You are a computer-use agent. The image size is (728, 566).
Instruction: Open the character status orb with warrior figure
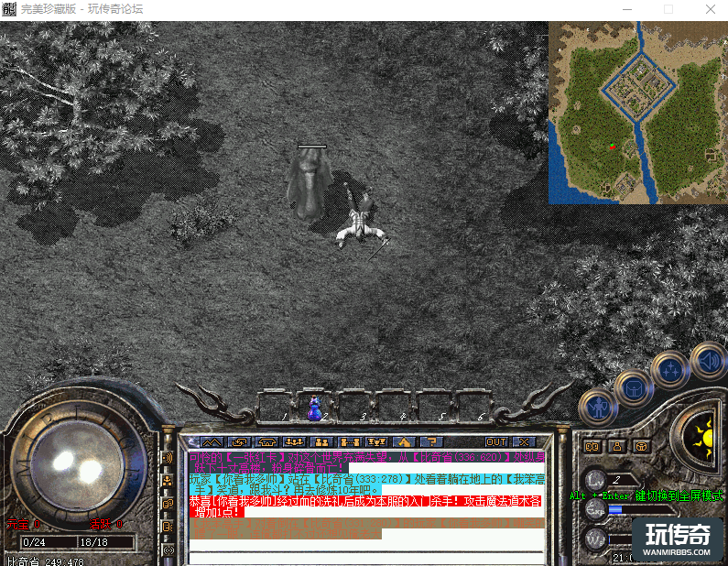pos(599,408)
